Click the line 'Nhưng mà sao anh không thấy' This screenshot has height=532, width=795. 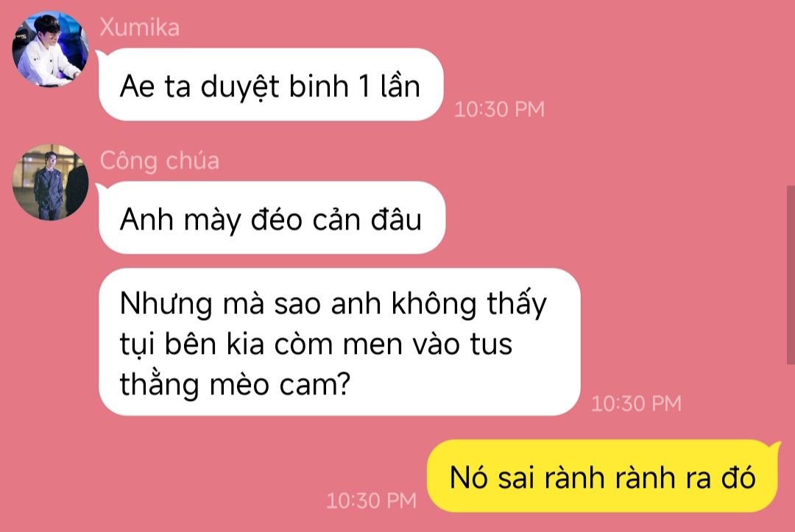[333, 304]
